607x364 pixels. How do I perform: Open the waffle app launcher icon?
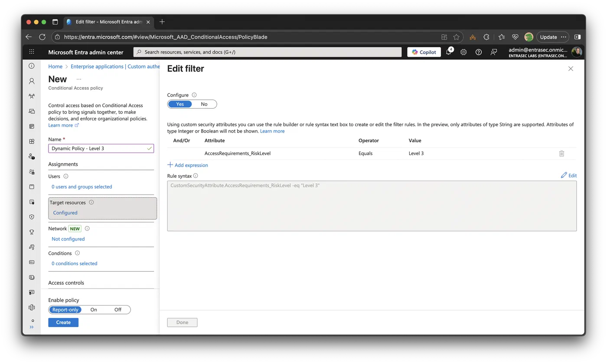pos(32,52)
